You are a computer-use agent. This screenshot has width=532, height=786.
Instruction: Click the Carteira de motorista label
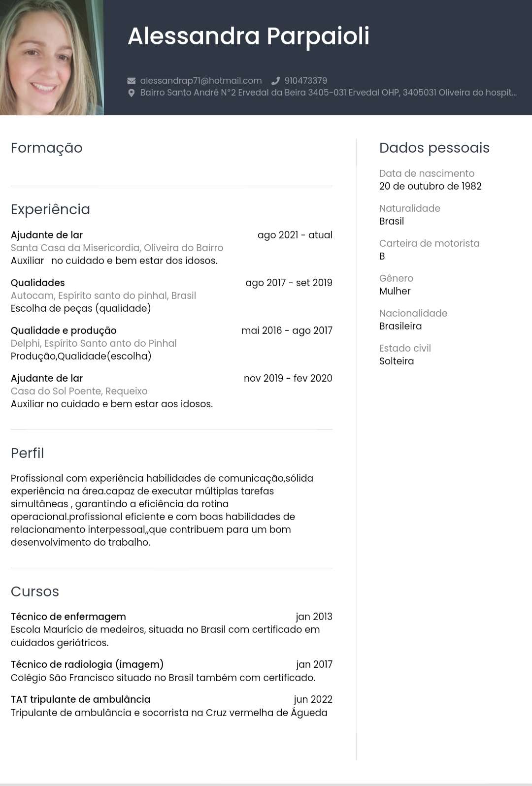tap(430, 243)
